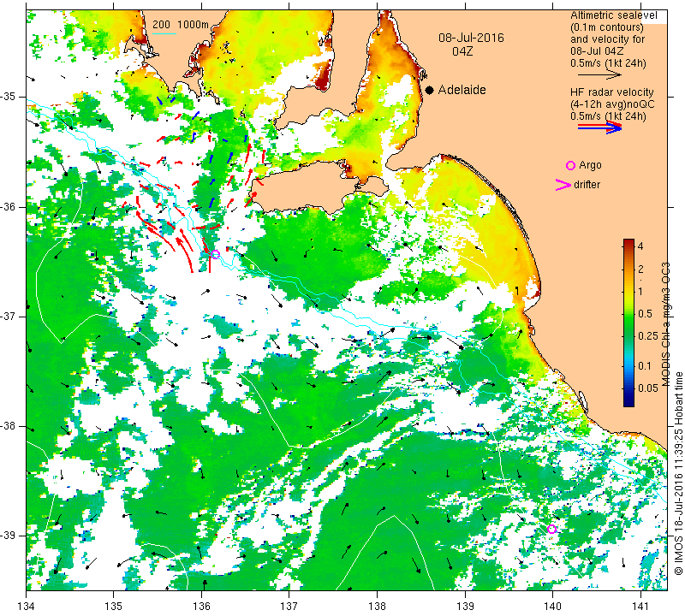Click the longitude axis label '141'
685x616 pixels.
point(640,606)
